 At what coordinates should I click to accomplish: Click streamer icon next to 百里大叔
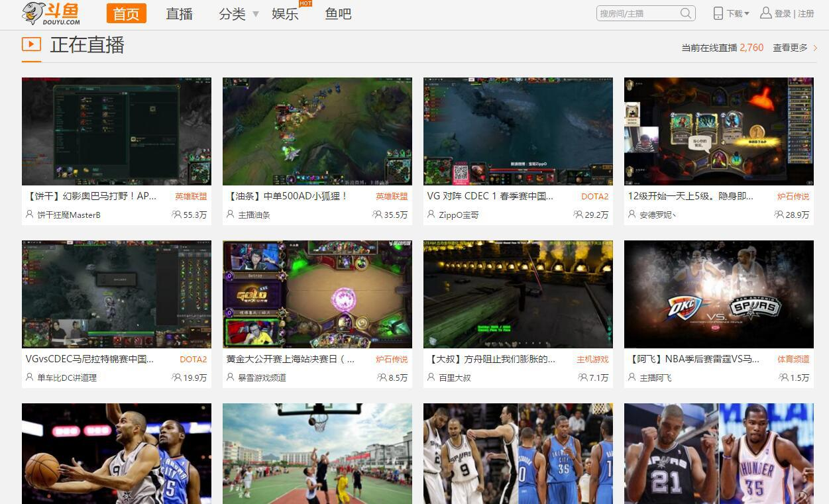(431, 378)
